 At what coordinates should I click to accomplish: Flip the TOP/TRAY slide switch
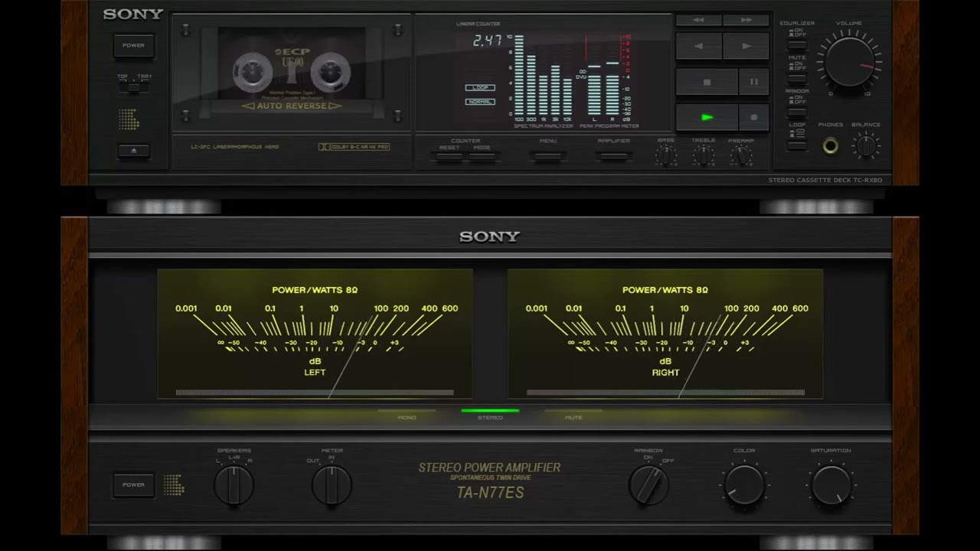tap(134, 86)
